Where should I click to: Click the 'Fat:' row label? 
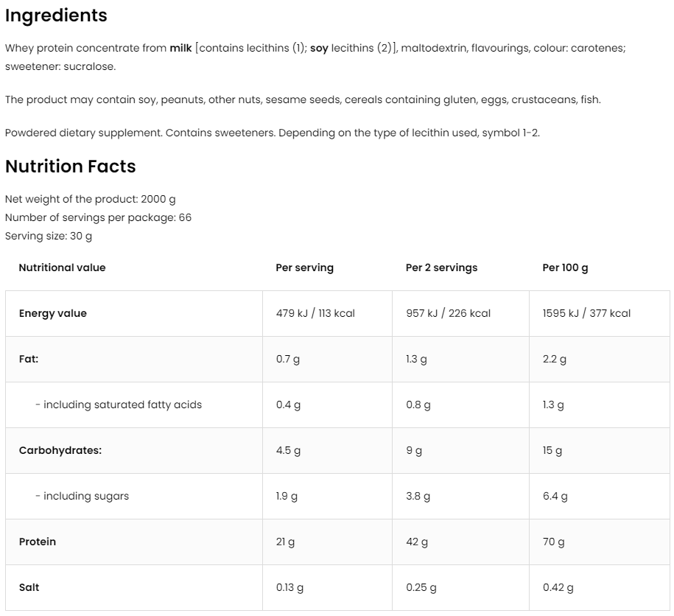pos(29,359)
